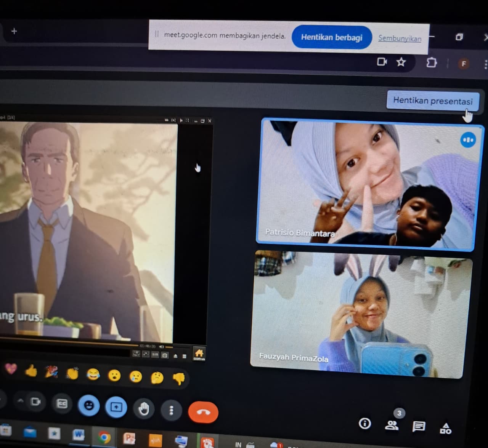The height and width of the screenshot is (448, 488).
Task: Send the clapping hands emoji reaction
Action: [72, 373]
